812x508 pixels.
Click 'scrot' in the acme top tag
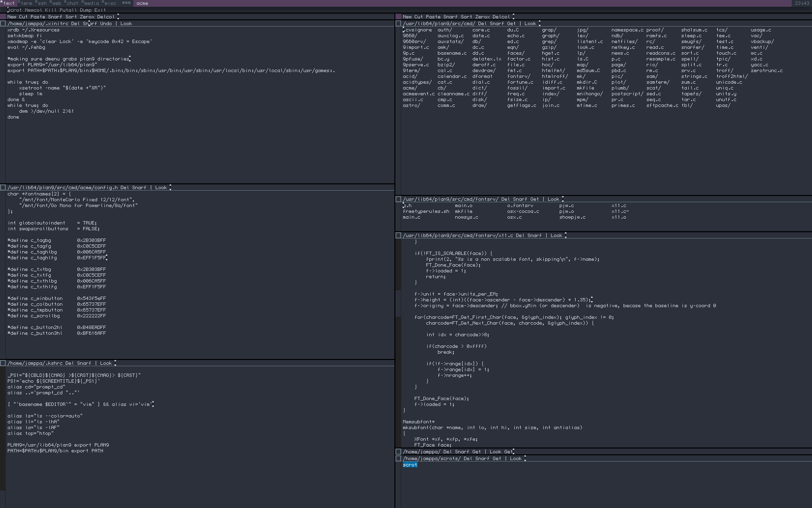15,10
